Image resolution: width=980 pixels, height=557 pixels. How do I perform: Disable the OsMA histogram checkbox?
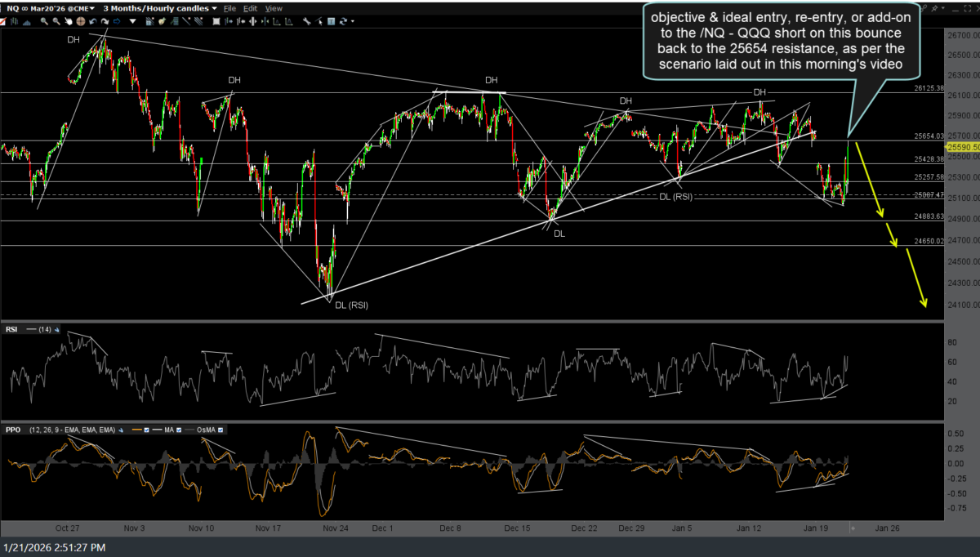(220, 430)
